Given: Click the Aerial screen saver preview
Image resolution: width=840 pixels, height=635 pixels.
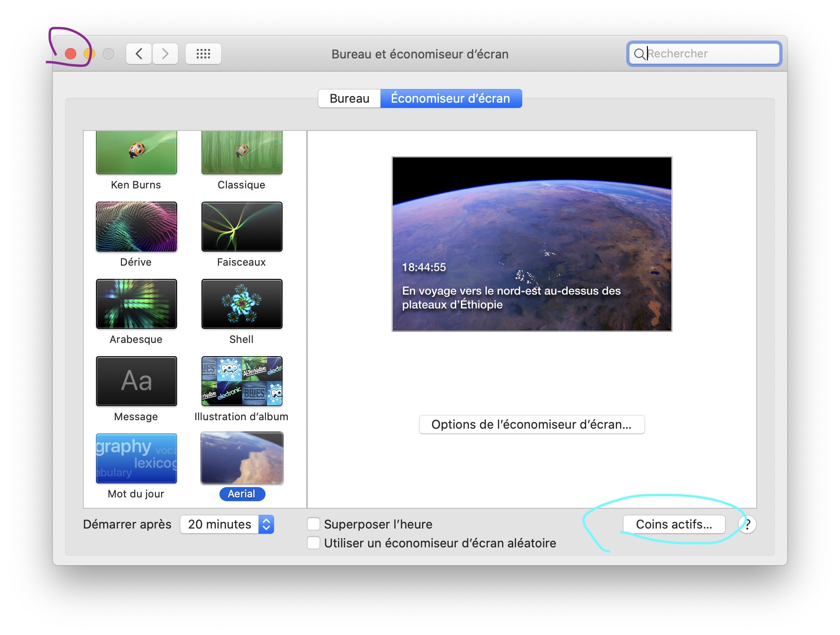Looking at the screenshot, I should click(532, 244).
